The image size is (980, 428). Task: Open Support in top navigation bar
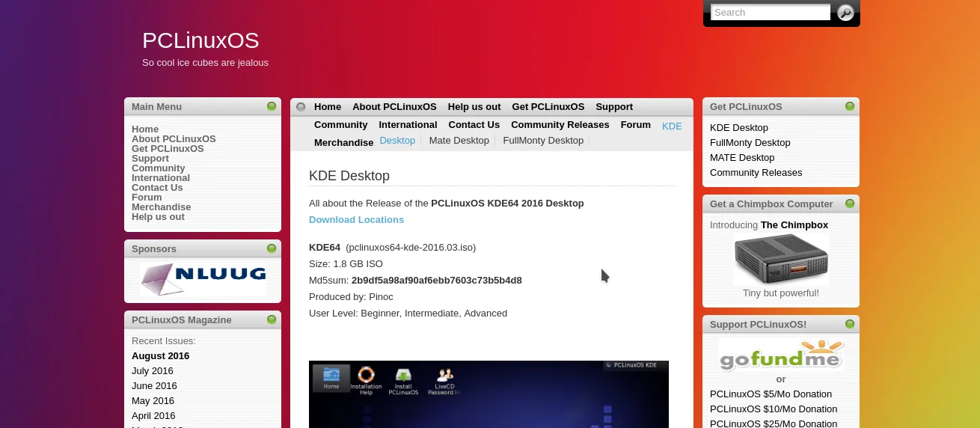pos(614,107)
